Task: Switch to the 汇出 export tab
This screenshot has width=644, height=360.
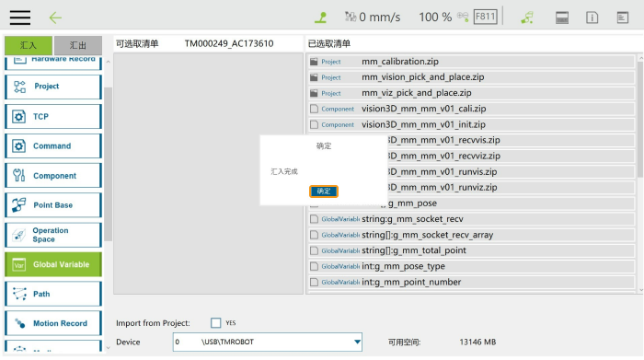Action: point(78,45)
